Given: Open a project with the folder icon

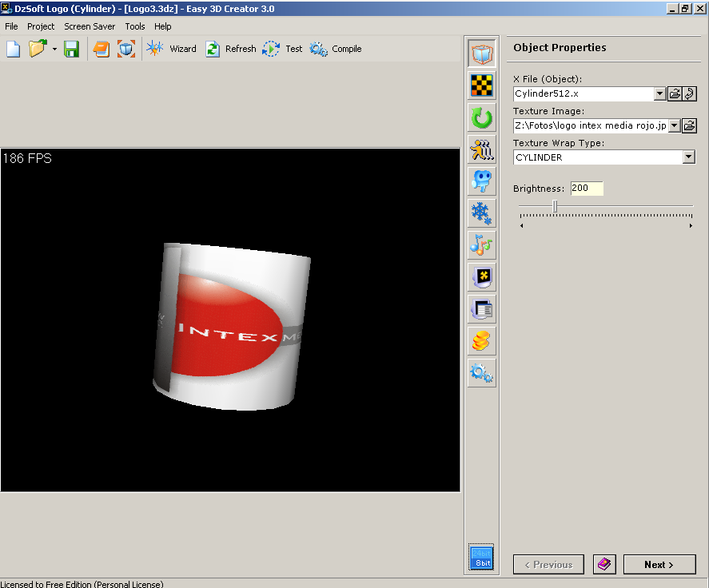Looking at the screenshot, I should click(38, 49).
